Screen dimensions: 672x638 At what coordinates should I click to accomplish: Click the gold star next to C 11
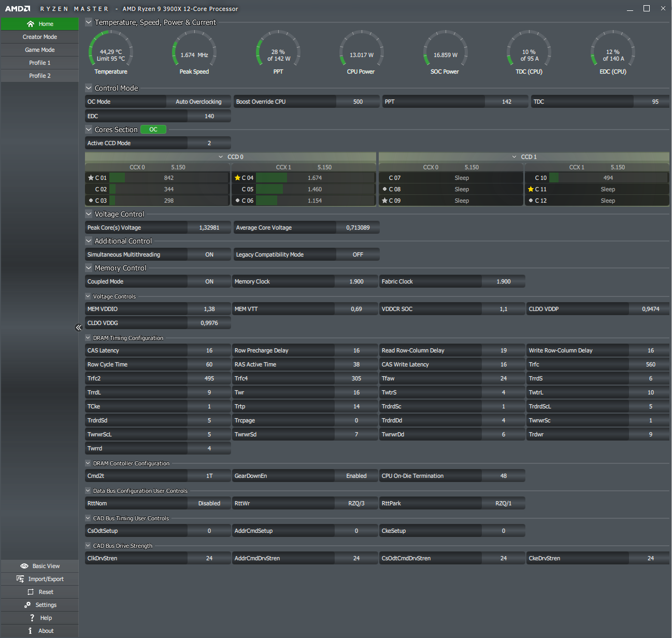531,189
